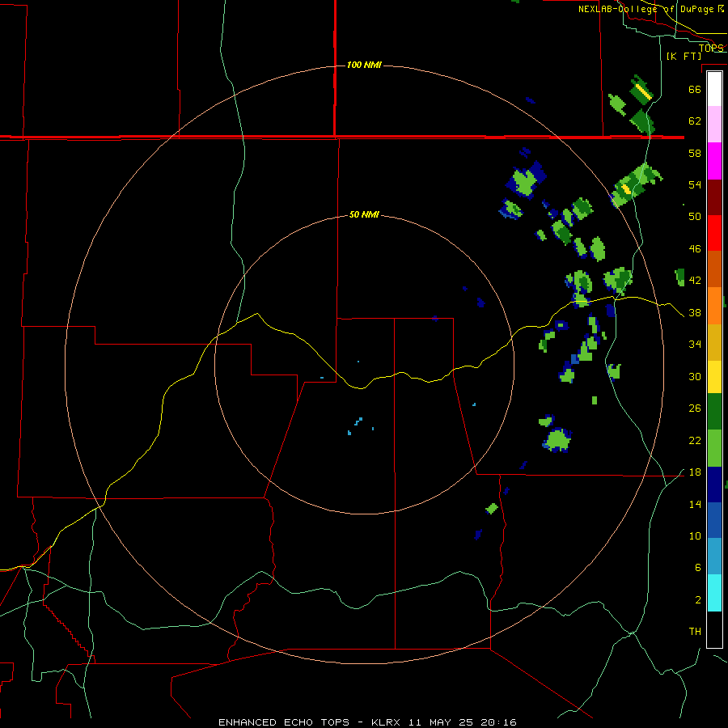Click the 62 value on the legend
The width and height of the screenshot is (728, 728).
pos(695,121)
